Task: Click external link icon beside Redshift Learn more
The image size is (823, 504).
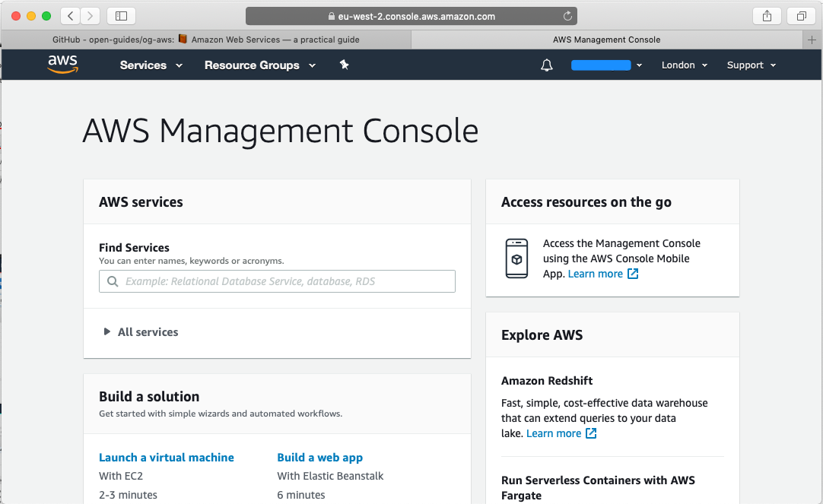Action: click(591, 433)
